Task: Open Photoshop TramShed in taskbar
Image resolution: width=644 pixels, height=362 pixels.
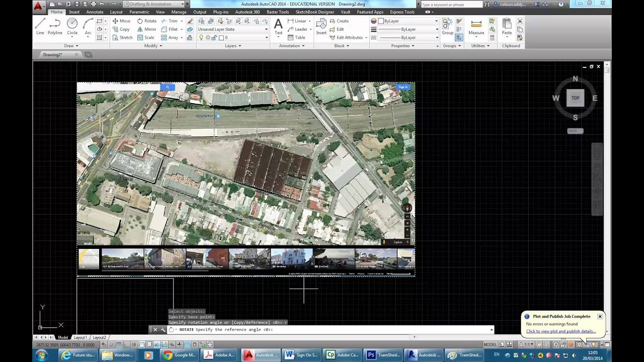Action: point(383,355)
